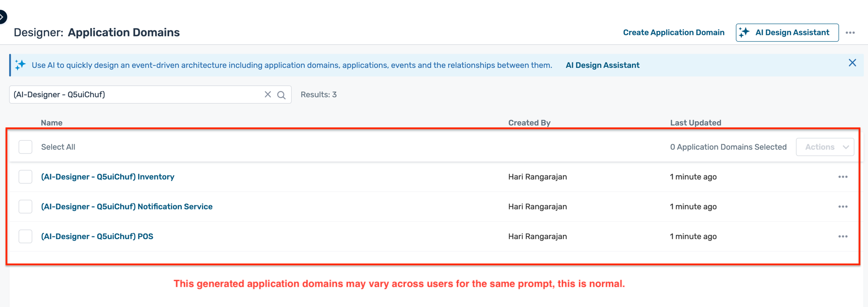Open the Inventory application domain
Screen dimensions: 868x307
(x=108, y=177)
